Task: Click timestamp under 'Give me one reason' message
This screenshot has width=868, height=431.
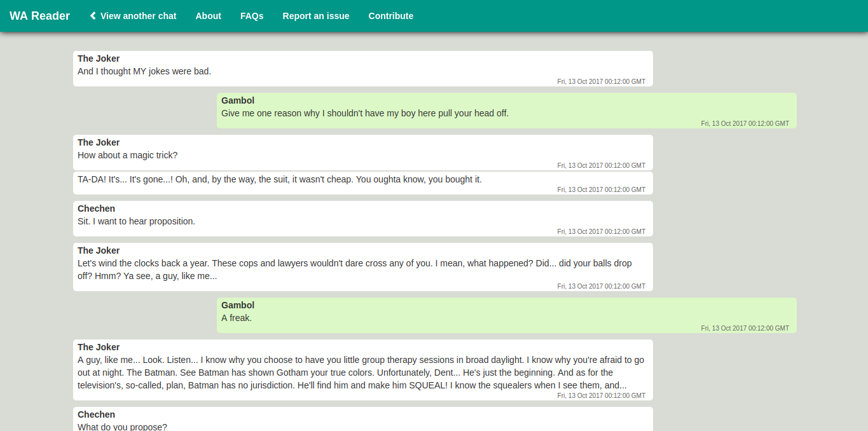Action: pos(745,123)
